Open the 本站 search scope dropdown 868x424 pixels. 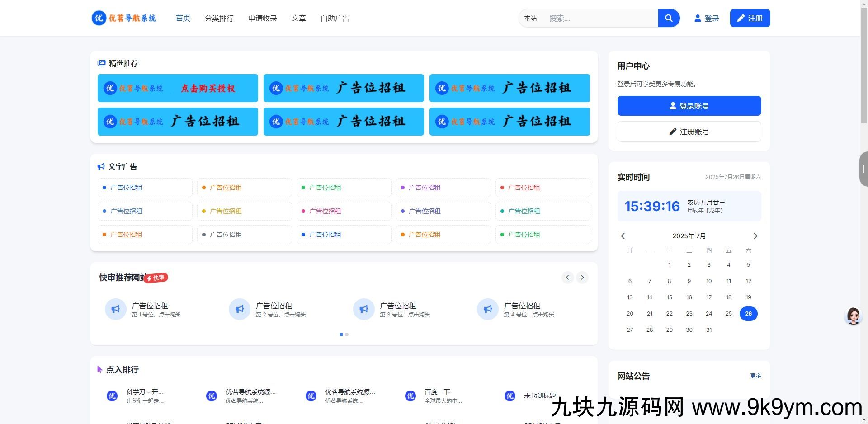[531, 18]
